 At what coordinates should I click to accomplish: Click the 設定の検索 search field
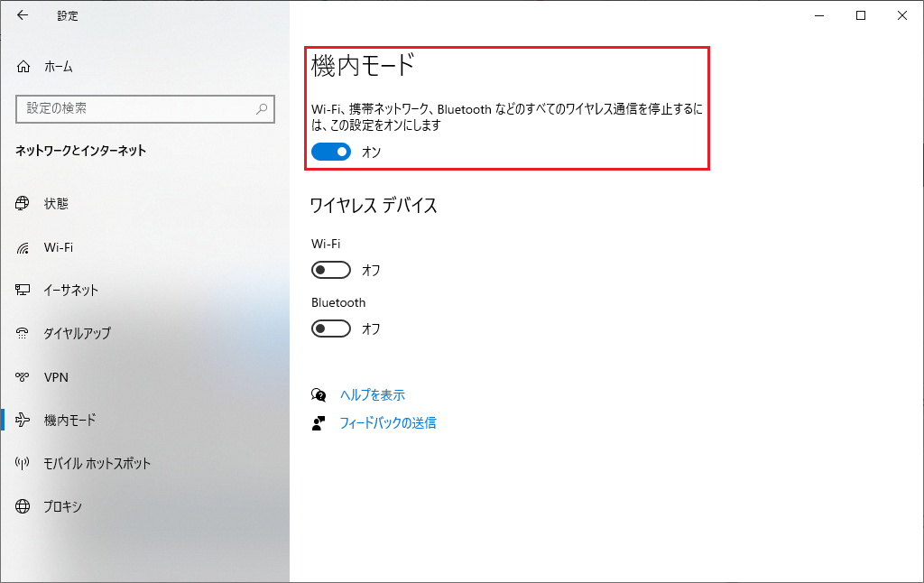135,108
